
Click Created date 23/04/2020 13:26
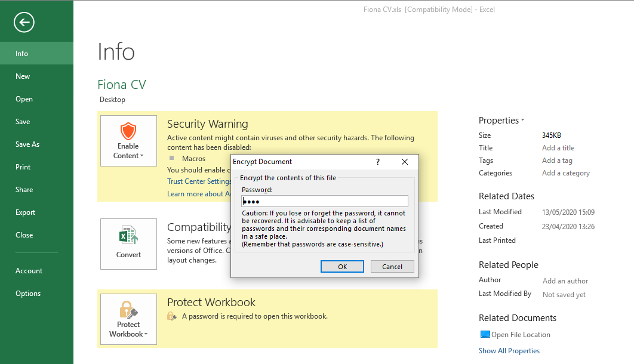568,227
